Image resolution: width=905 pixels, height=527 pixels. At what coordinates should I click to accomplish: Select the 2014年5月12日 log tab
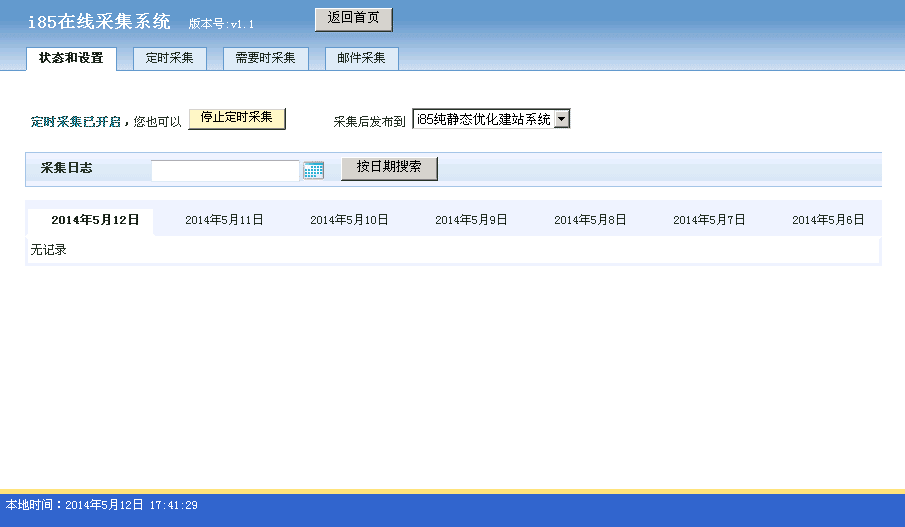coord(95,220)
